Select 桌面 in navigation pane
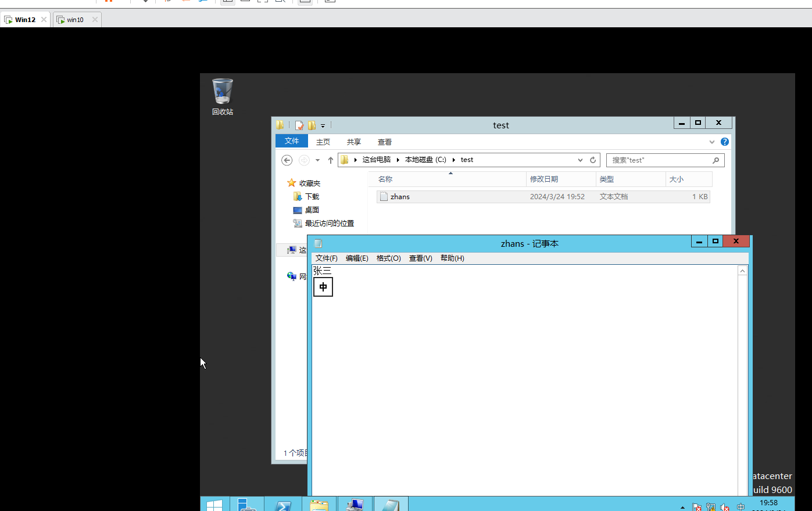Screen dimensions: 812x511 coord(306,210)
